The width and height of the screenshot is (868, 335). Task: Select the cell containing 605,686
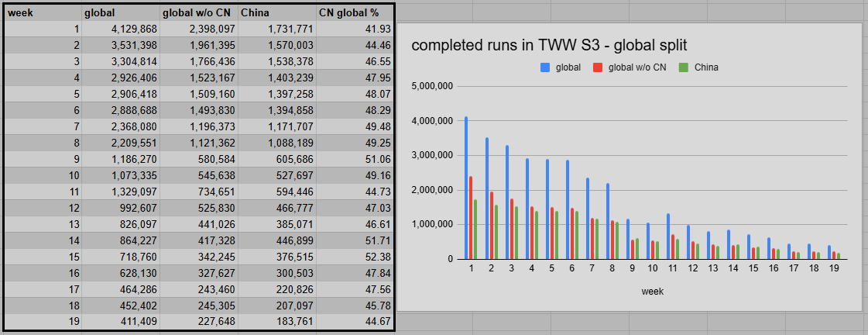pyautogui.click(x=277, y=160)
